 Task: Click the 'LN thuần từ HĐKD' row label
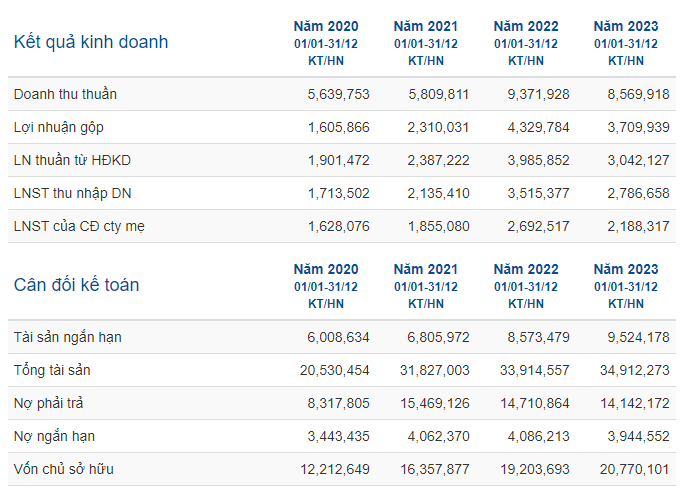(x=72, y=160)
